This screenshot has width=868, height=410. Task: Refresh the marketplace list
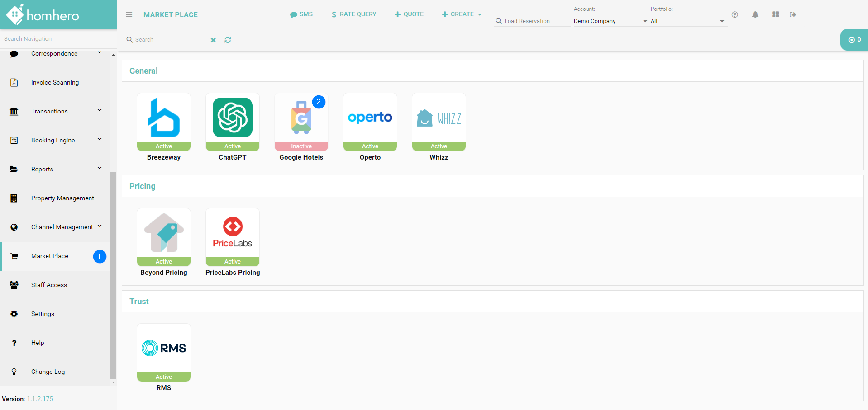coord(228,40)
